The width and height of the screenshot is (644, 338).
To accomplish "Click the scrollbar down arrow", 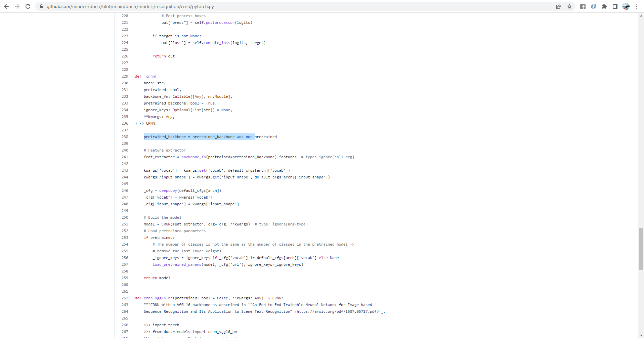I will point(641,335).
